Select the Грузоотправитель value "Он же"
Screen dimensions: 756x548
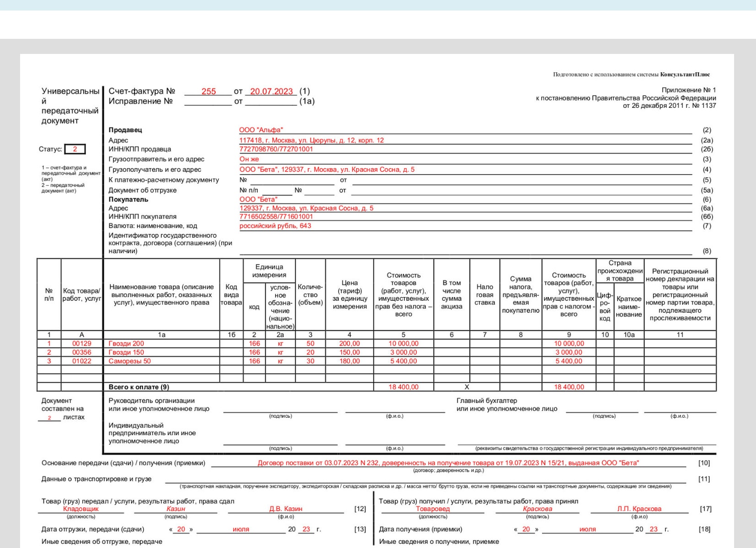point(249,159)
